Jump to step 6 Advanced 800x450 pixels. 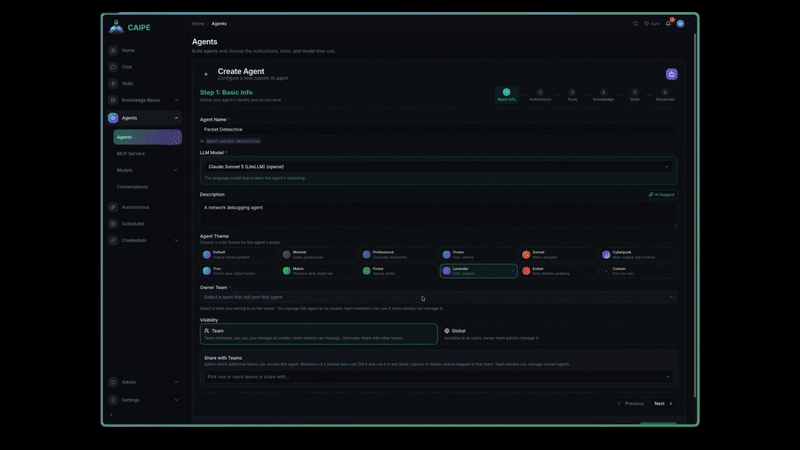[665, 95]
